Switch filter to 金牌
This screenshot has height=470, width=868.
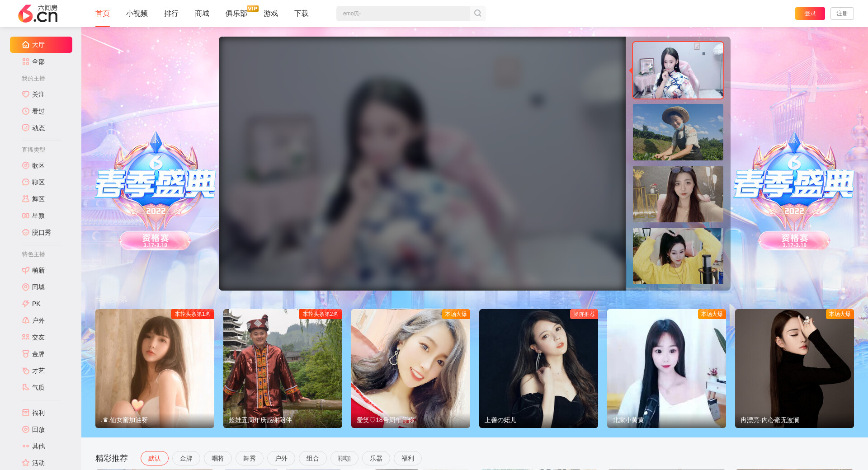click(186, 458)
